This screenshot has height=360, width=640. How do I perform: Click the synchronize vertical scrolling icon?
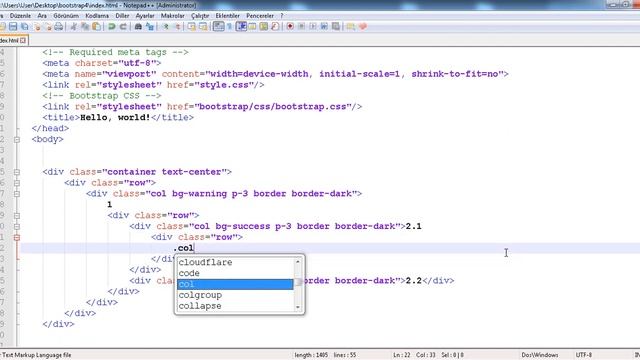(191, 27)
